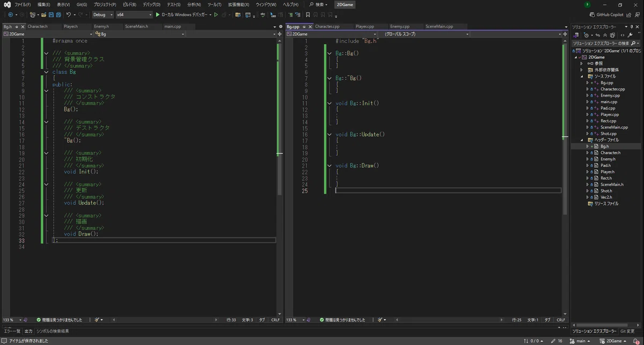Open the ビルド(B) menu
Screen dimensions: 644x345
coord(130,4)
